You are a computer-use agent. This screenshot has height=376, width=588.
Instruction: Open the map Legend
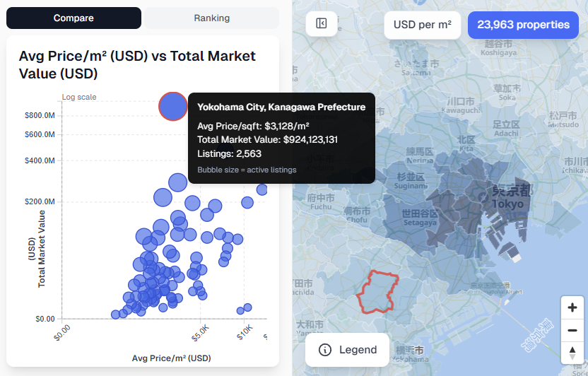tap(347, 350)
